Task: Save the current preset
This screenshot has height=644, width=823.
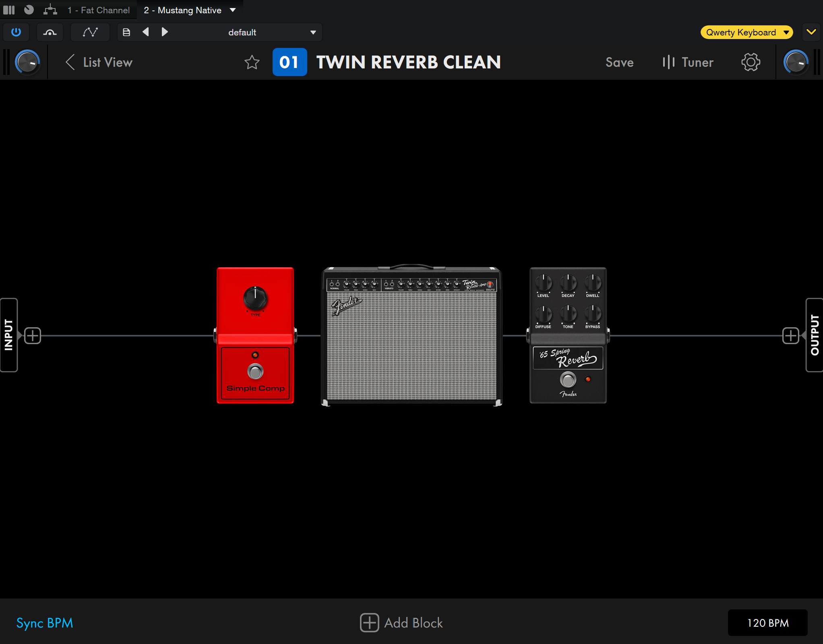Action: click(x=619, y=62)
